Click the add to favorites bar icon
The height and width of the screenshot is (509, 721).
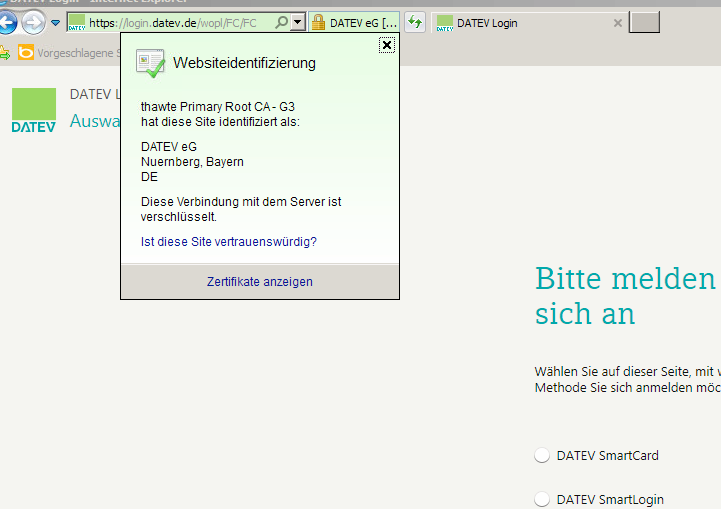click(x=5, y=53)
